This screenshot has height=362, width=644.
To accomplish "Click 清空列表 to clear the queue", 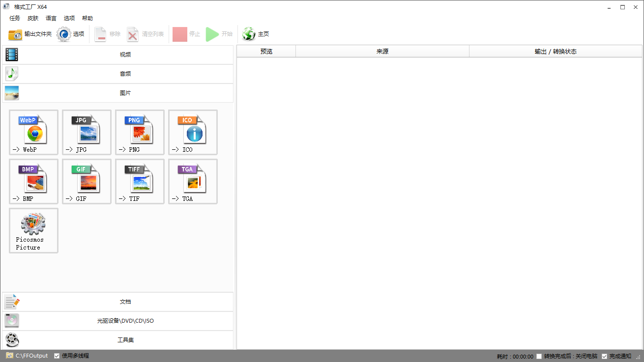I will tap(146, 34).
